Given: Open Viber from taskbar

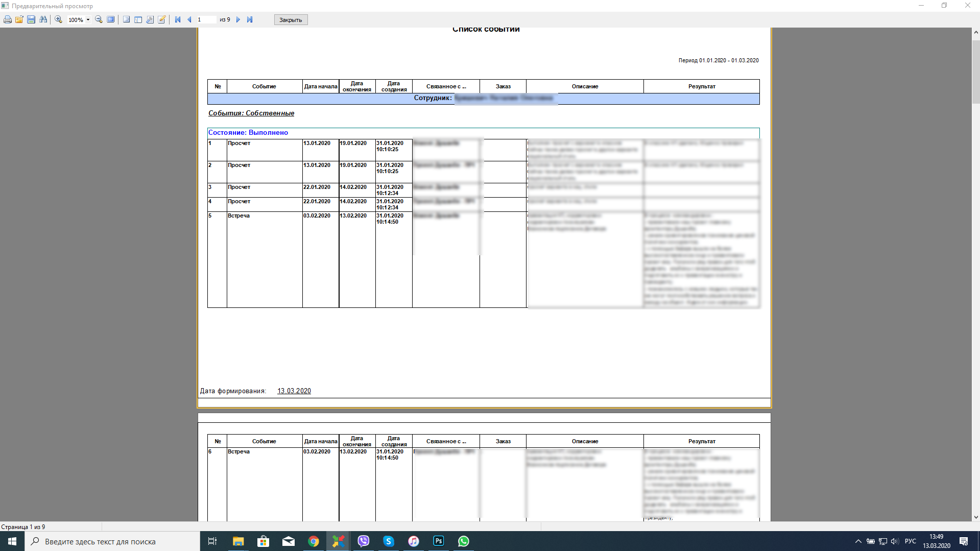Looking at the screenshot, I should (364, 541).
